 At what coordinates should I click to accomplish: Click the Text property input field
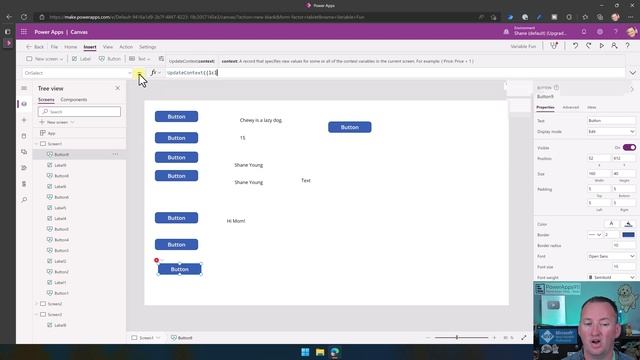tap(611, 120)
